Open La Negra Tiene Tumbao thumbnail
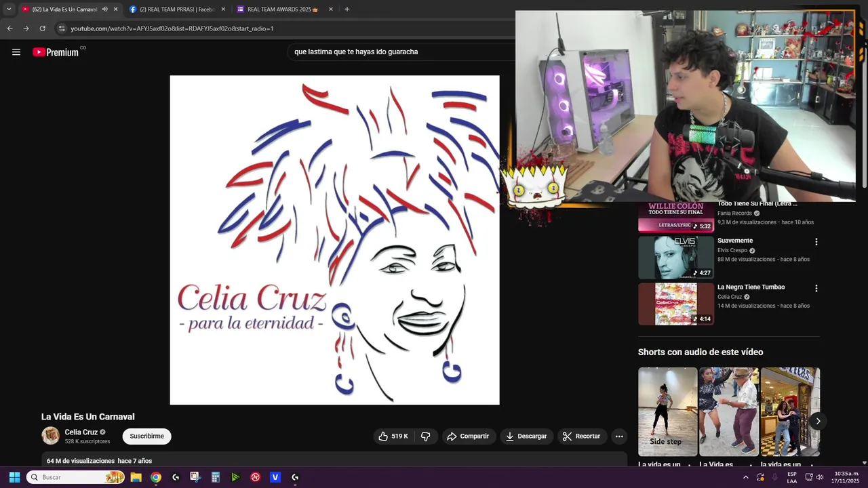The height and width of the screenshot is (488, 868). 676,304
